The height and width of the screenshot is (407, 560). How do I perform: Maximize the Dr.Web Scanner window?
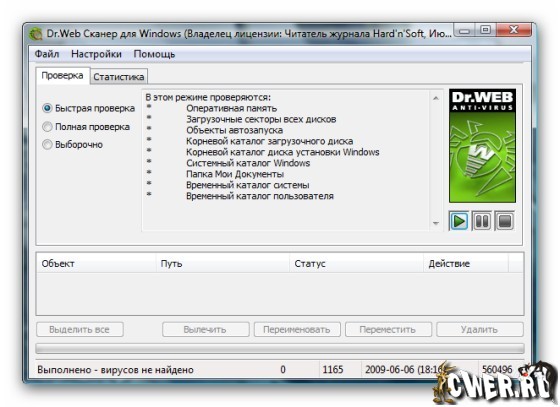click(x=485, y=30)
